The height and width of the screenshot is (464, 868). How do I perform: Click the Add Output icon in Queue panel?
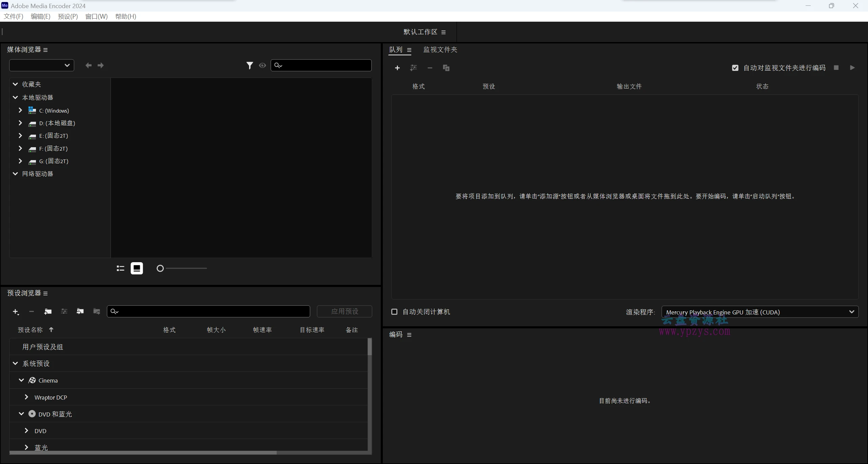[x=413, y=68]
